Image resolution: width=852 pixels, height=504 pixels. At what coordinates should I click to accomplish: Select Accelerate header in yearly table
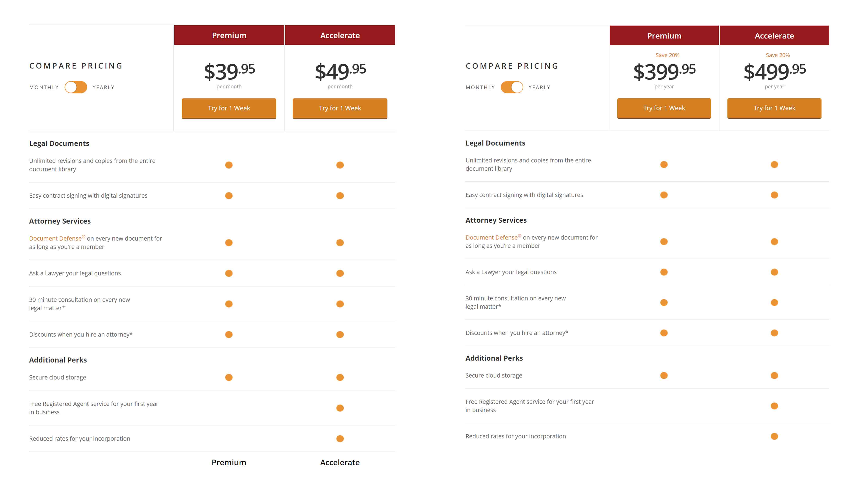(774, 35)
